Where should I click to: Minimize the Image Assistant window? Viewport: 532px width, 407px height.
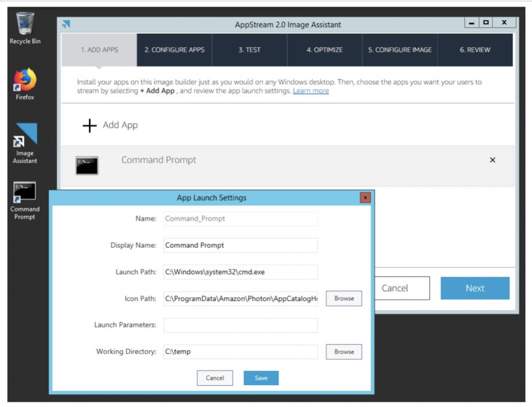pos(471,23)
